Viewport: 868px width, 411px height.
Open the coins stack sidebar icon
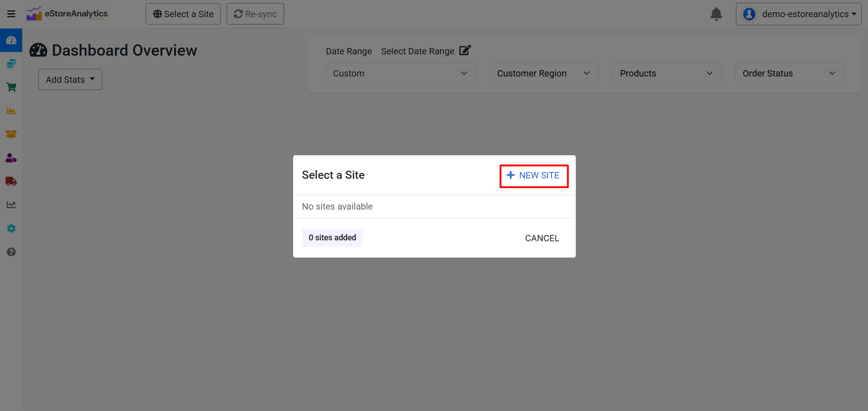11,64
